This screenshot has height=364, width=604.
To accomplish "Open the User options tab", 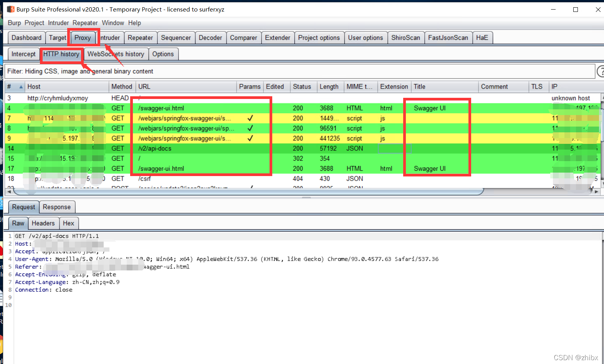I will [366, 38].
